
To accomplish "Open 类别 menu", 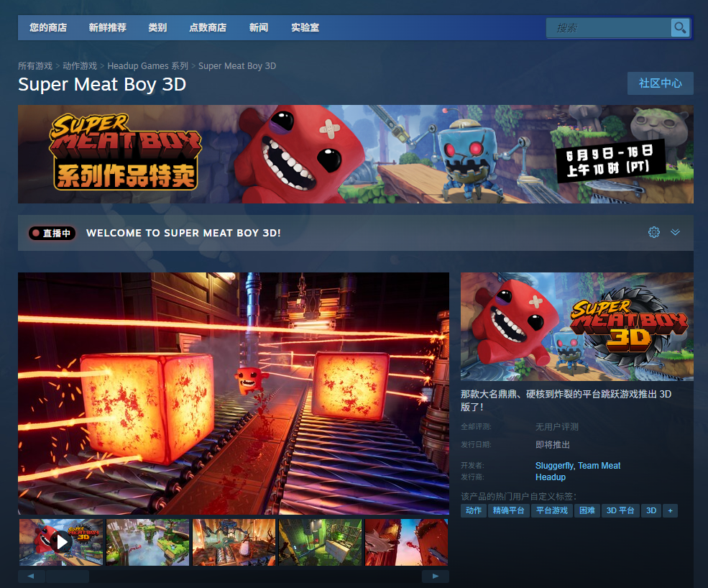I will tap(157, 27).
